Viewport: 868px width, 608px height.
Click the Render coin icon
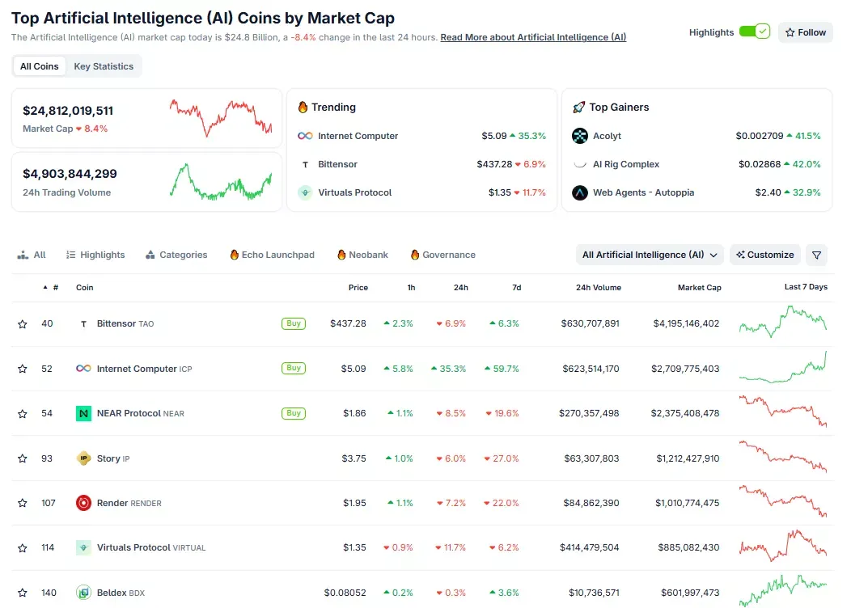pyautogui.click(x=83, y=503)
